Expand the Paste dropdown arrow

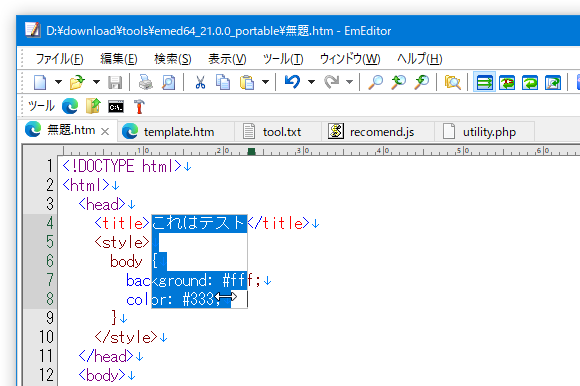click(265, 82)
